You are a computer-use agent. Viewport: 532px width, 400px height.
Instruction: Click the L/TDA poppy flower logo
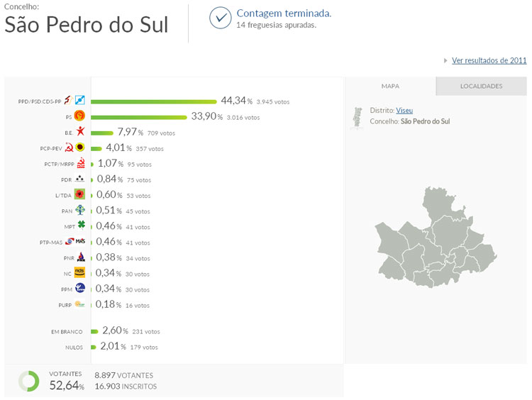pyautogui.click(x=80, y=195)
